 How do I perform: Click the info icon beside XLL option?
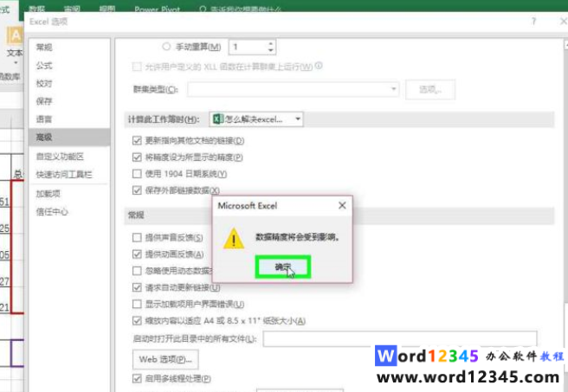pyautogui.click(x=319, y=66)
